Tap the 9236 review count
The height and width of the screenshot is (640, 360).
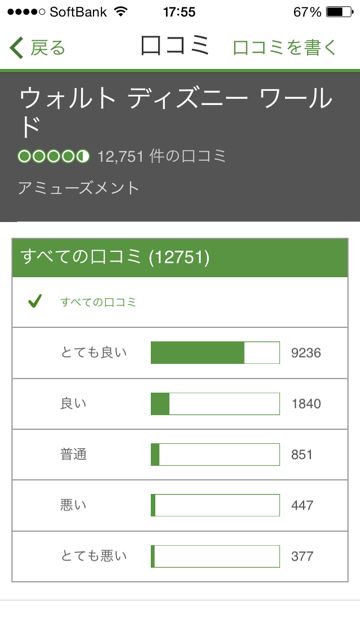(306, 353)
